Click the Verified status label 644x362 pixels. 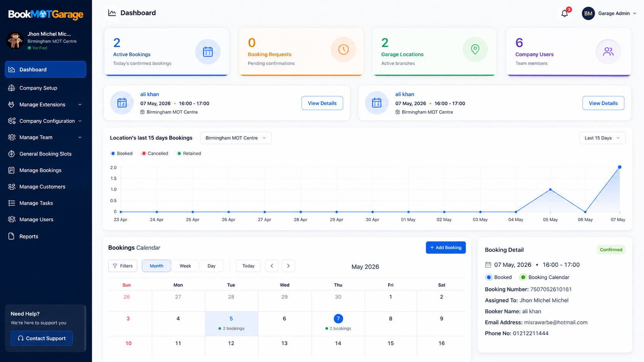pyautogui.click(x=37, y=48)
